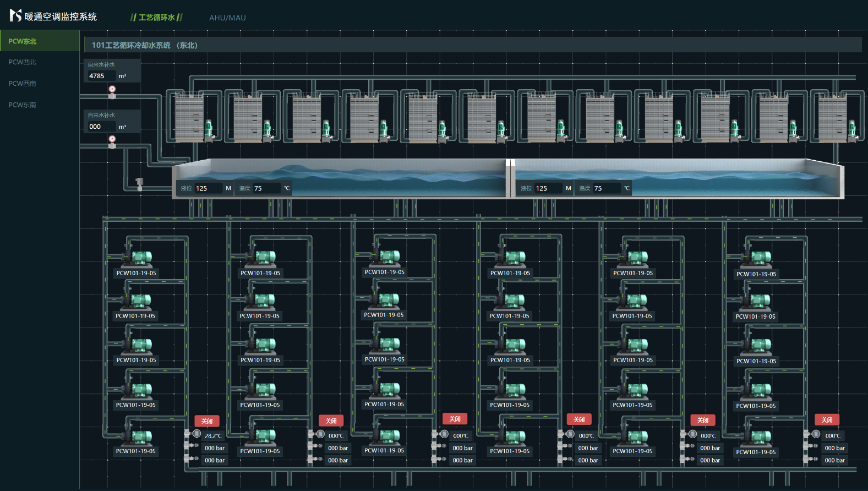Toggle the 关闭 button in the third pump group
The image size is (868, 491).
455,419
